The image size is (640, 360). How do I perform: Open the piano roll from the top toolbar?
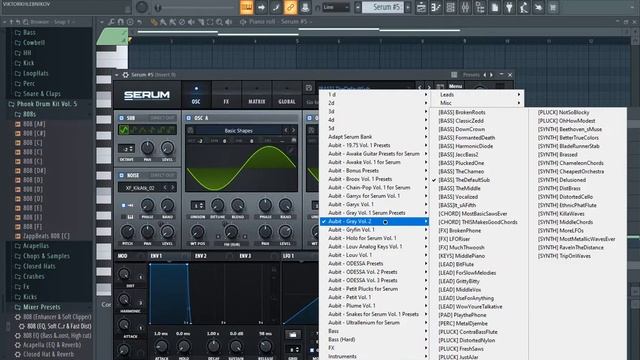[x=436, y=7]
